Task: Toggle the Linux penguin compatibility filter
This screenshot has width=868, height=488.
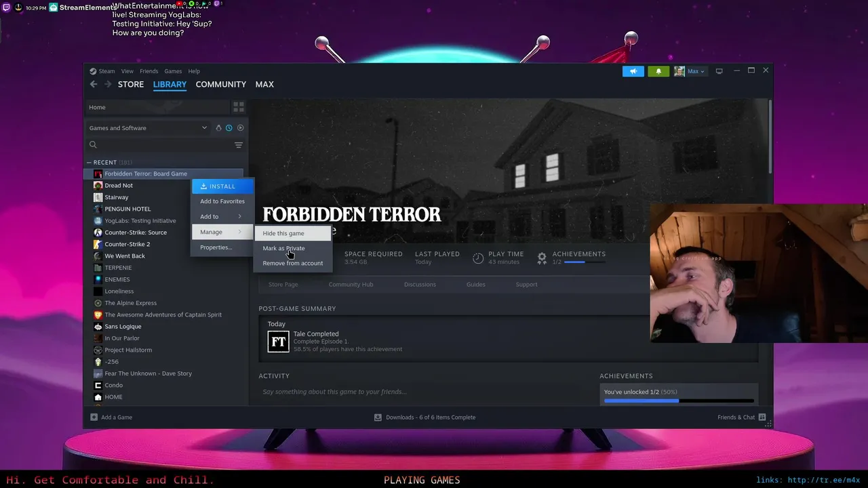Action: pyautogui.click(x=218, y=127)
